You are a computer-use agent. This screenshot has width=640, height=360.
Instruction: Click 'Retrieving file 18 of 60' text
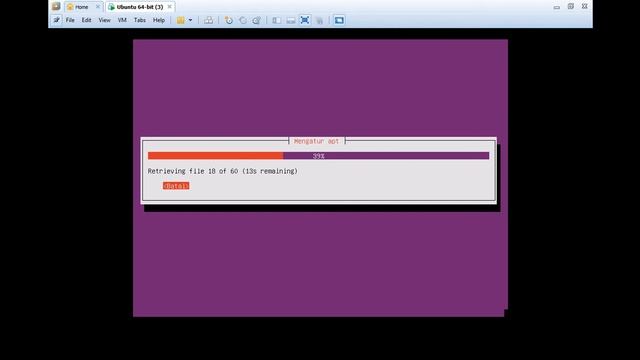193,171
